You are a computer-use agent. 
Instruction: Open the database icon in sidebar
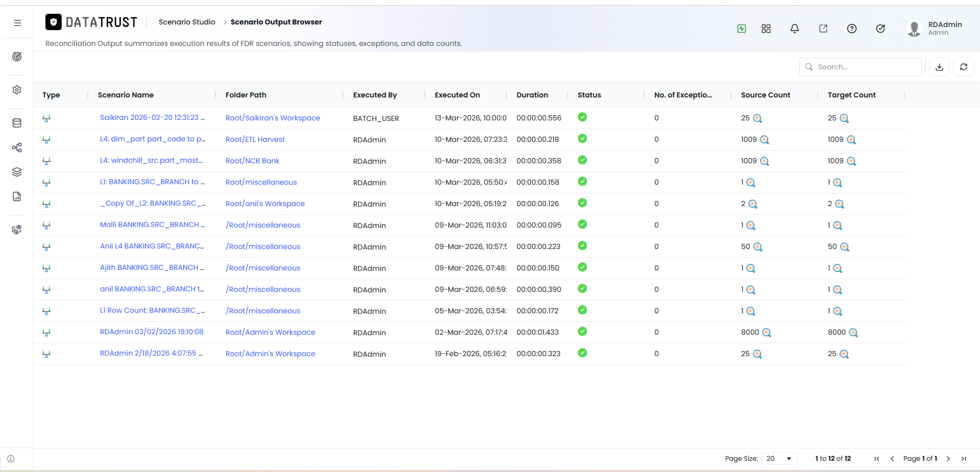pos(17,123)
